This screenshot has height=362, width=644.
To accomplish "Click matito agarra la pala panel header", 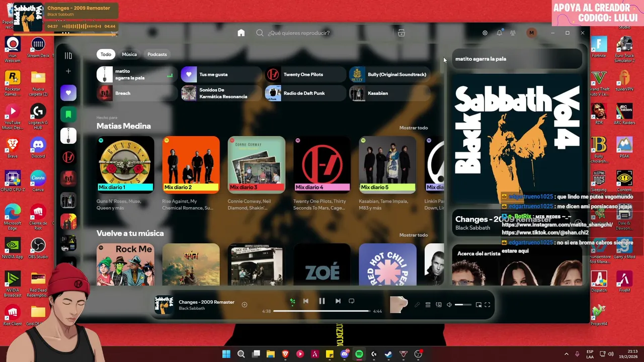I will [x=481, y=59].
